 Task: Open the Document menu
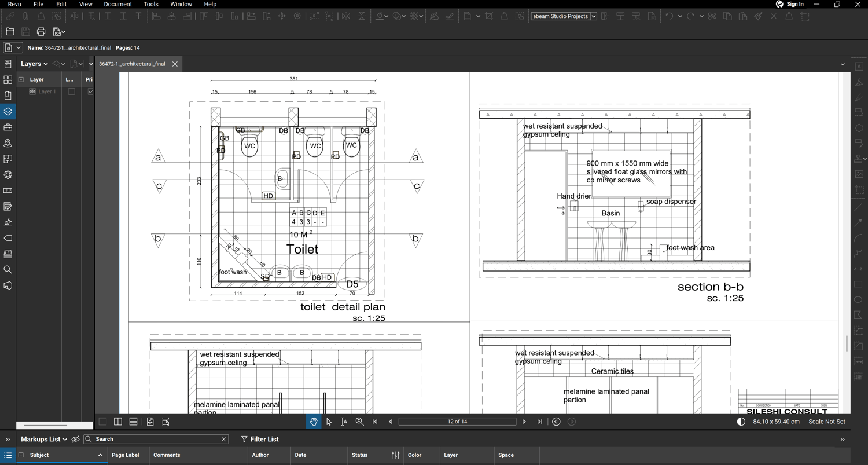tap(118, 4)
